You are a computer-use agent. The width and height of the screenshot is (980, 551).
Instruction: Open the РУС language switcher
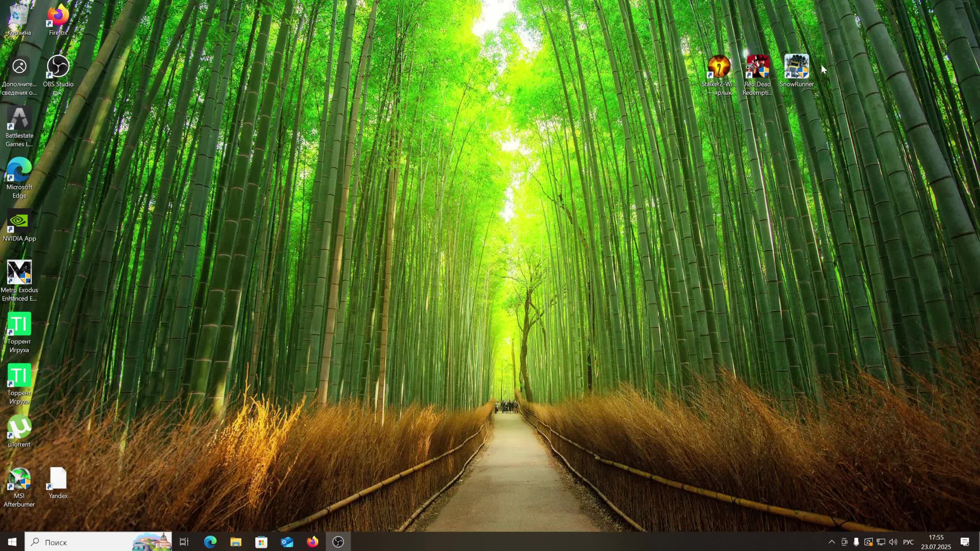[908, 542]
